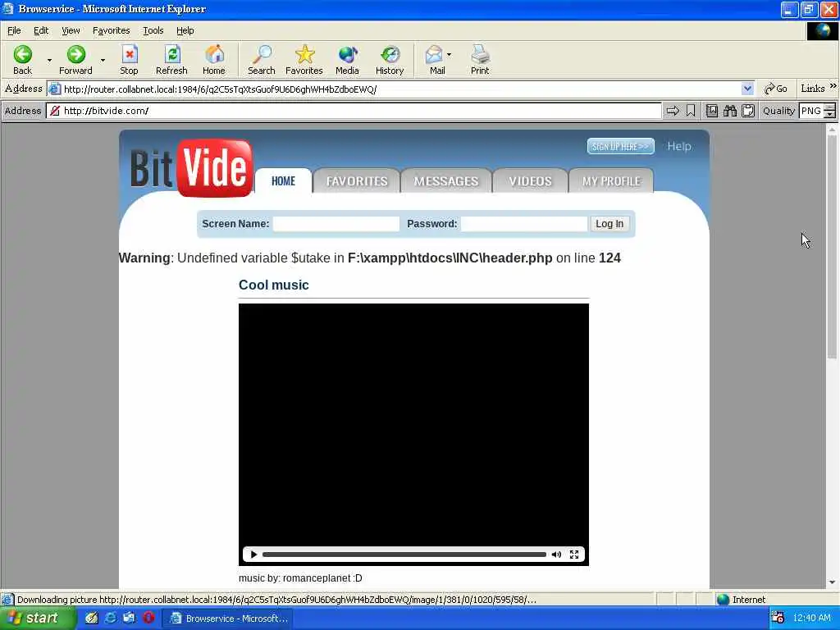The image size is (840, 630).
Task: Click the Browservice bitvide.com address field
Action: coord(354,111)
